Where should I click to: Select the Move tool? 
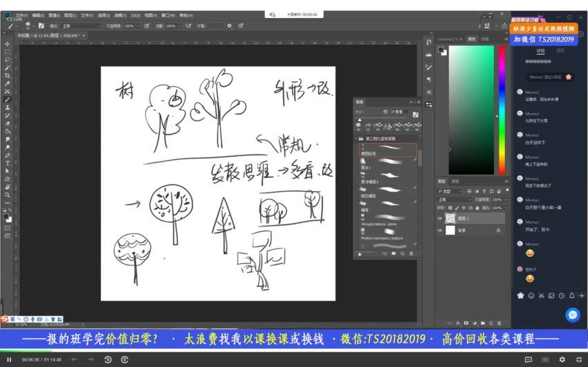(x=7, y=44)
